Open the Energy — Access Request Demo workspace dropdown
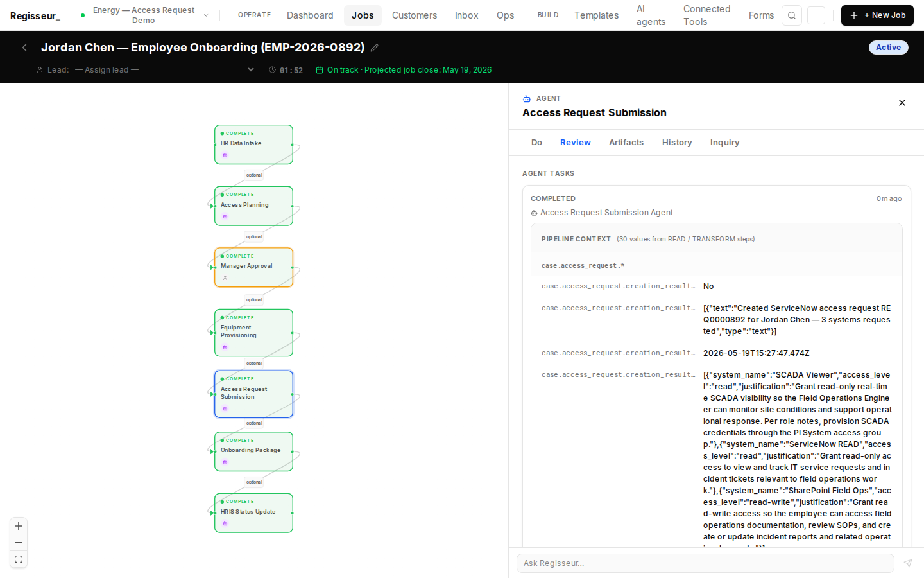This screenshot has height=578, width=924. click(x=144, y=15)
